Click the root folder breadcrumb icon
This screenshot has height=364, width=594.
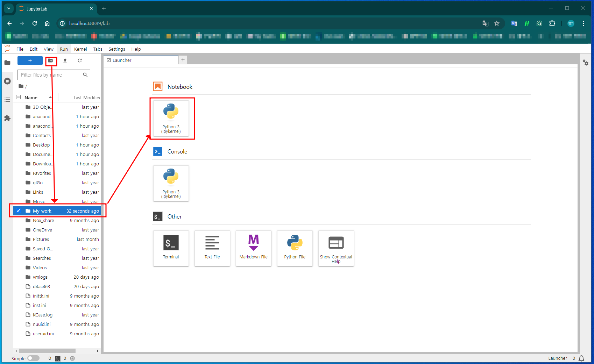click(x=21, y=86)
